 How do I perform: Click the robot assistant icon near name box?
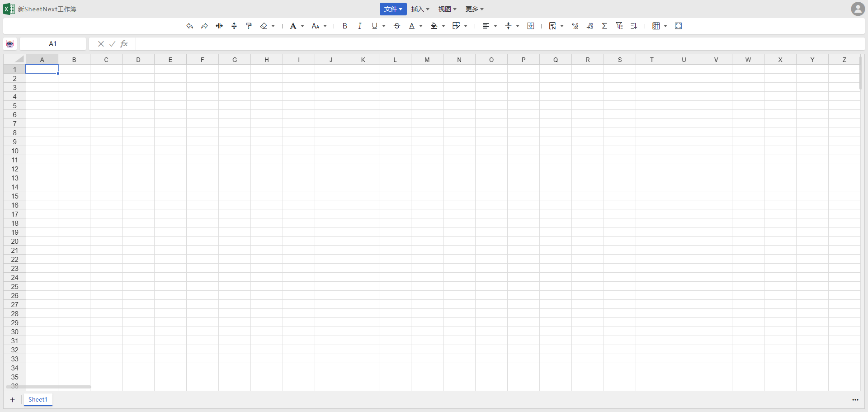pyautogui.click(x=10, y=44)
